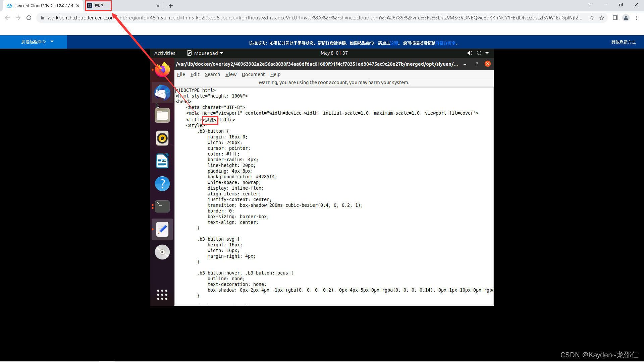Image resolution: width=644 pixels, height=362 pixels.
Task: Click the DVD disc dock icon
Action: tap(162, 252)
